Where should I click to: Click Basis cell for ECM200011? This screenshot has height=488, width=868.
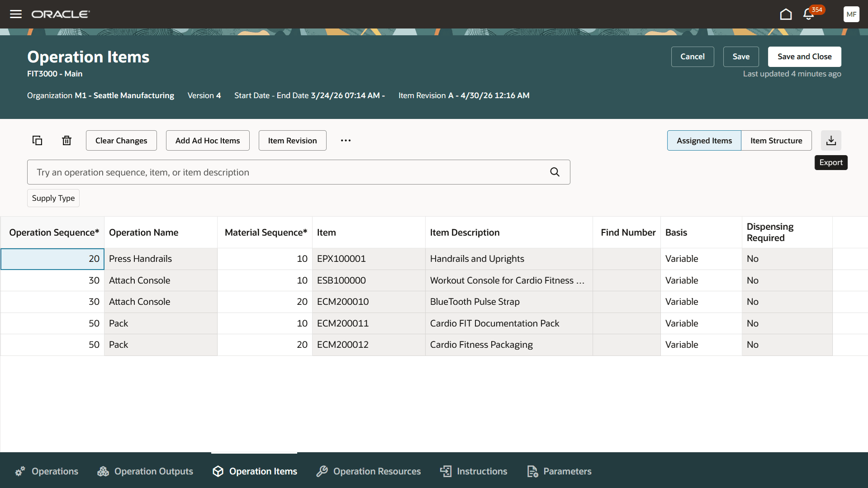[702, 323]
